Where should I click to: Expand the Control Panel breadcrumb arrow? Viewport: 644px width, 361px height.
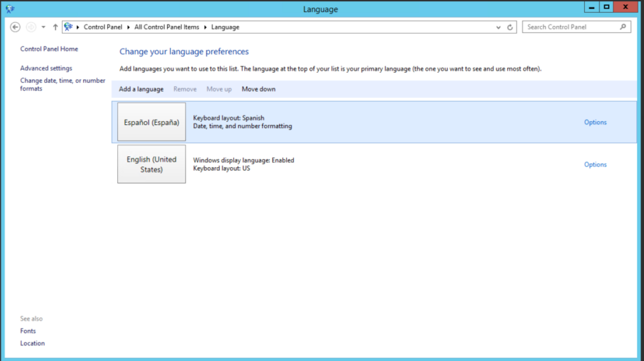pos(128,27)
